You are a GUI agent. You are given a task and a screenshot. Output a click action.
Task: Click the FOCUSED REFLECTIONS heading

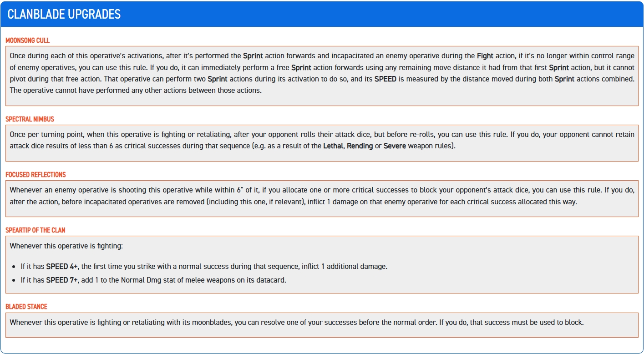point(35,175)
